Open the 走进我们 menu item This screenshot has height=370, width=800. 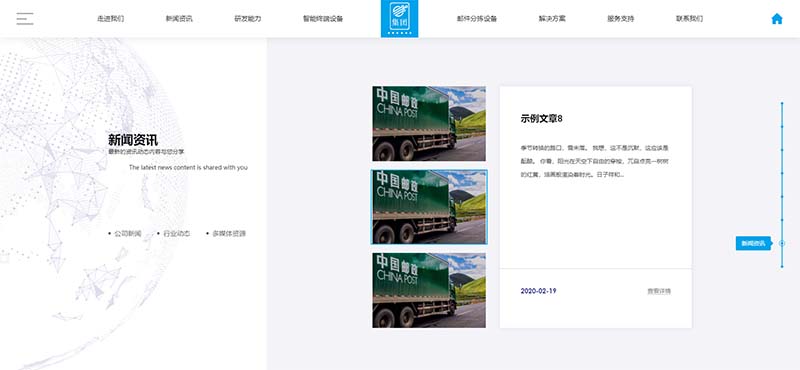[110, 19]
